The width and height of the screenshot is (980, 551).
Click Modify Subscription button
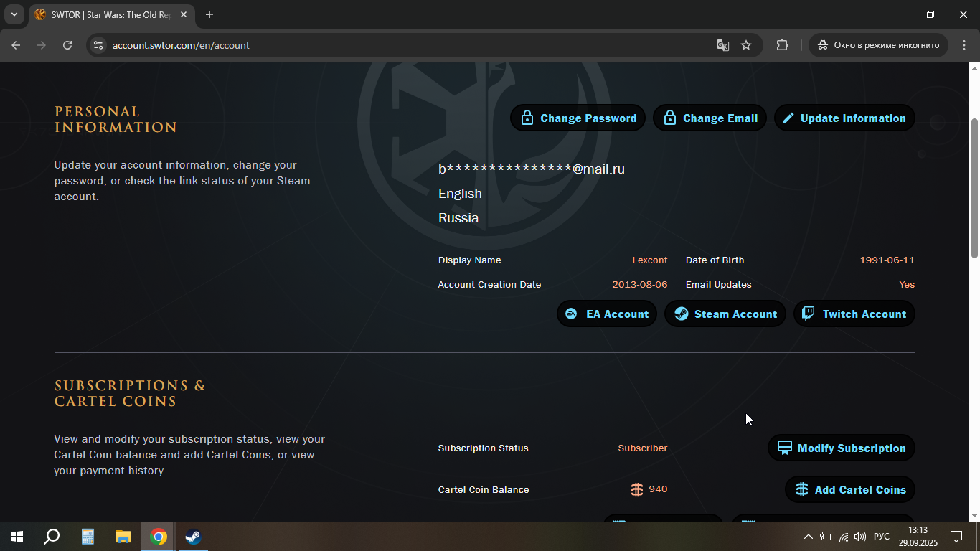842,448
